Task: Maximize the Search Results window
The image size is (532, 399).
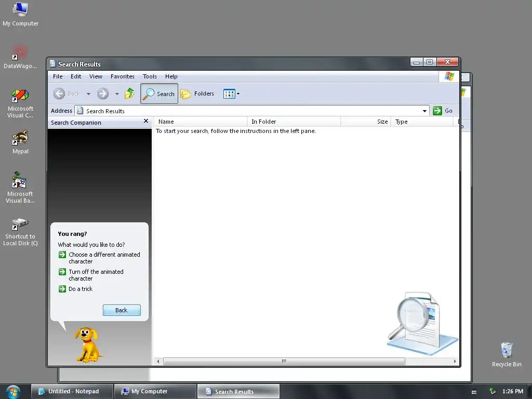Action: click(430, 62)
